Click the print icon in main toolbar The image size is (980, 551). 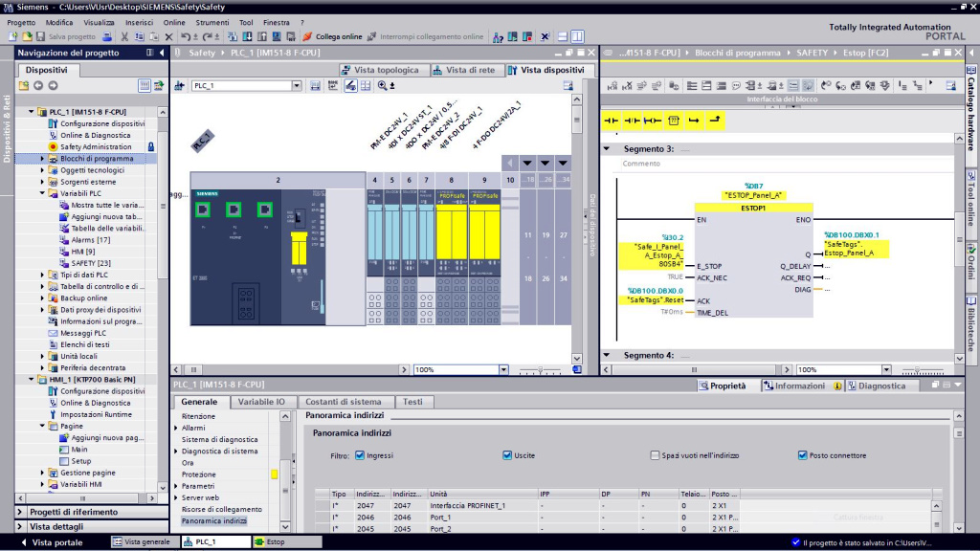point(107,37)
